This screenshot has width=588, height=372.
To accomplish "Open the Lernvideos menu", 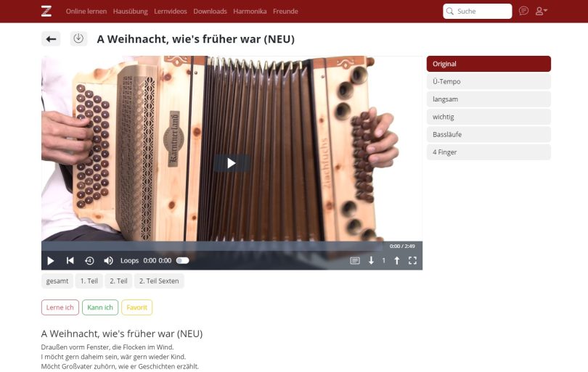I will pos(171,11).
